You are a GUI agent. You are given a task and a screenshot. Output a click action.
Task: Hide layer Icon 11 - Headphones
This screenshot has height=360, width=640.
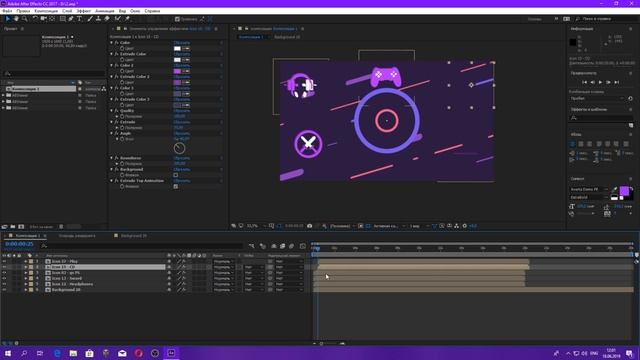pos(4,284)
